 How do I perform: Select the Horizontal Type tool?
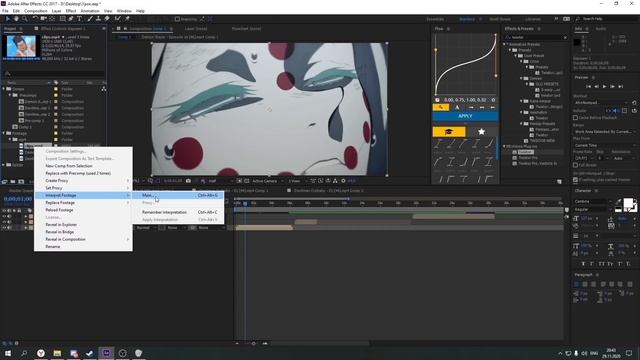(x=79, y=19)
